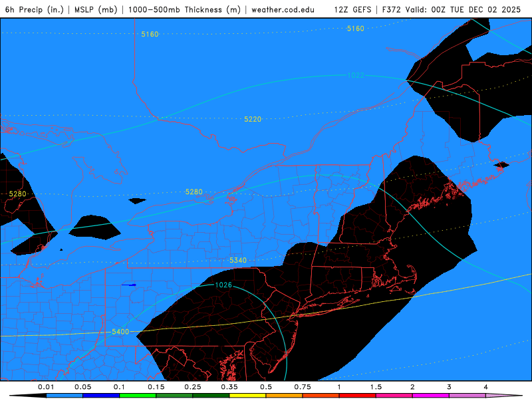Click the medium green 0.15–0.25 legend swatch
Image resolution: width=532 pixels, height=399 pixels.
pos(174,396)
